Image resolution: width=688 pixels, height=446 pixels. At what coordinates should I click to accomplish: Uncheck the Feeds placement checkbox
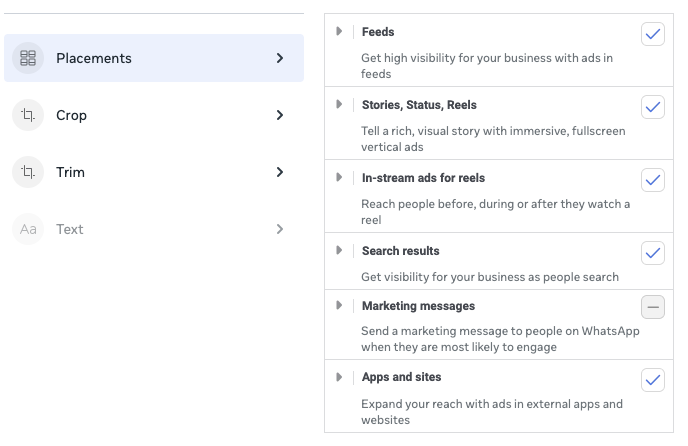[653, 34]
